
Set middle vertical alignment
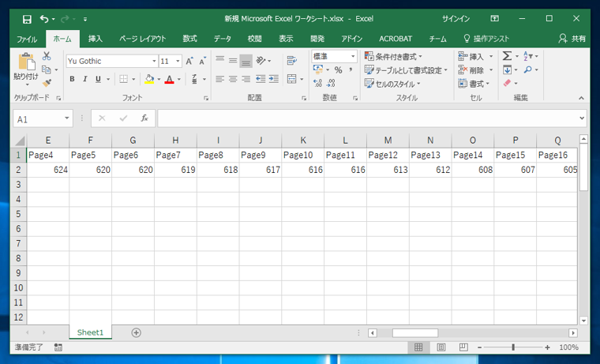[x=233, y=61]
